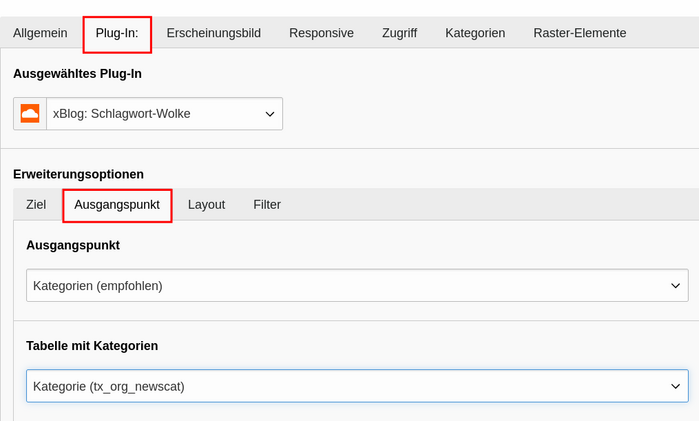Click the Ausgewähltes Plug-In label
The image size is (699, 421).
[78, 74]
